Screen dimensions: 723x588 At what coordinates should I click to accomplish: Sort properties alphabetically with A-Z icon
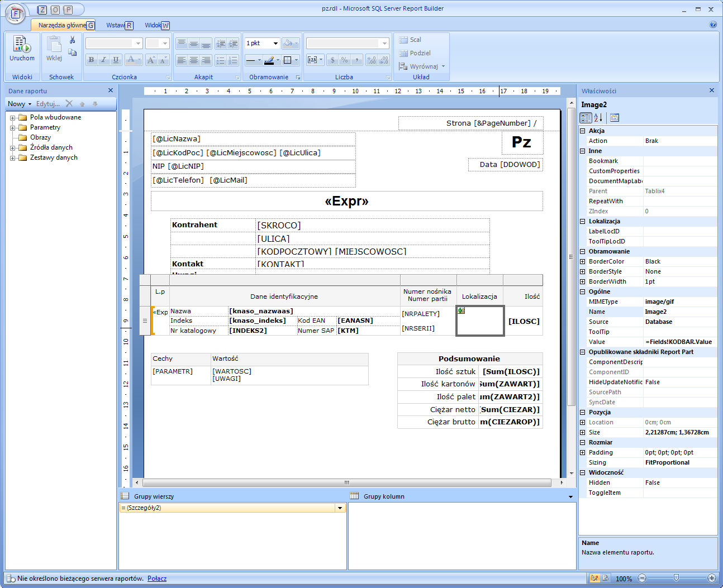pos(598,118)
